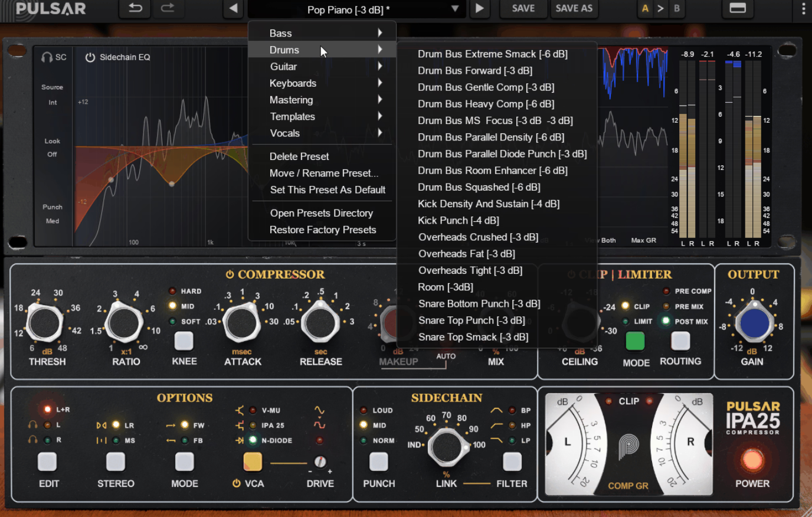Toggle the orange VCA button
The width and height of the screenshot is (812, 517).
pos(253,462)
